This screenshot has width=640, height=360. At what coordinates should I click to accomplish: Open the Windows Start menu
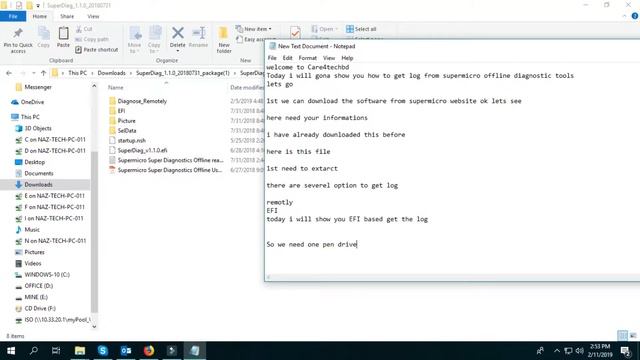coord(11,351)
